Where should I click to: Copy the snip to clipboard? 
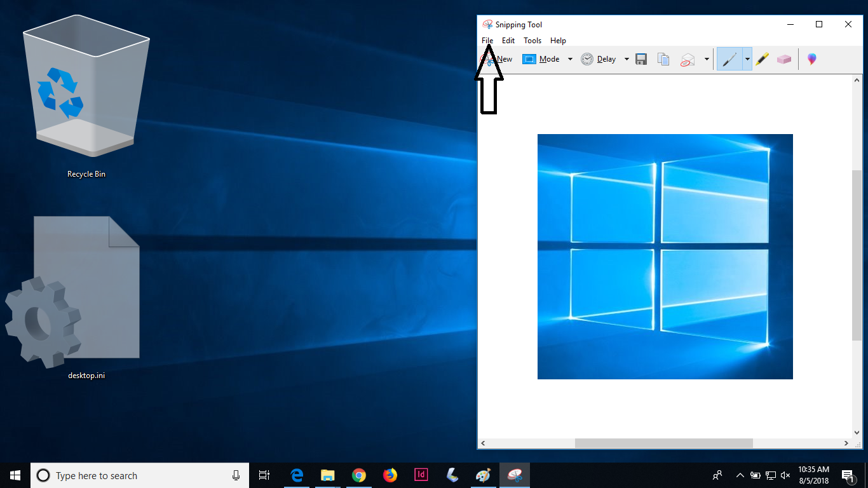pyautogui.click(x=663, y=59)
